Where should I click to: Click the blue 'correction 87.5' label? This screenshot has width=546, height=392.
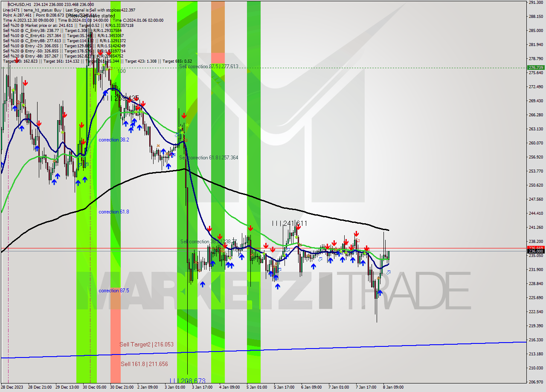click(x=114, y=291)
